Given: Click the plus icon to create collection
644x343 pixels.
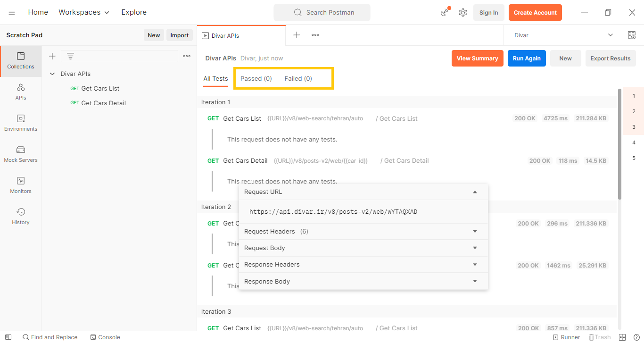Looking at the screenshot, I should pos(52,56).
